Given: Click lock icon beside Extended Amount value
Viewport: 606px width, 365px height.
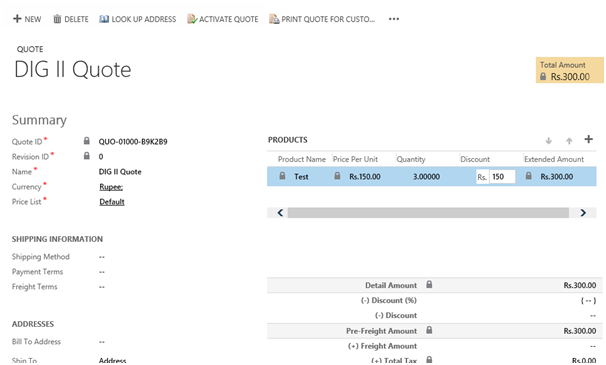Looking at the screenshot, I should pyautogui.click(x=529, y=176).
